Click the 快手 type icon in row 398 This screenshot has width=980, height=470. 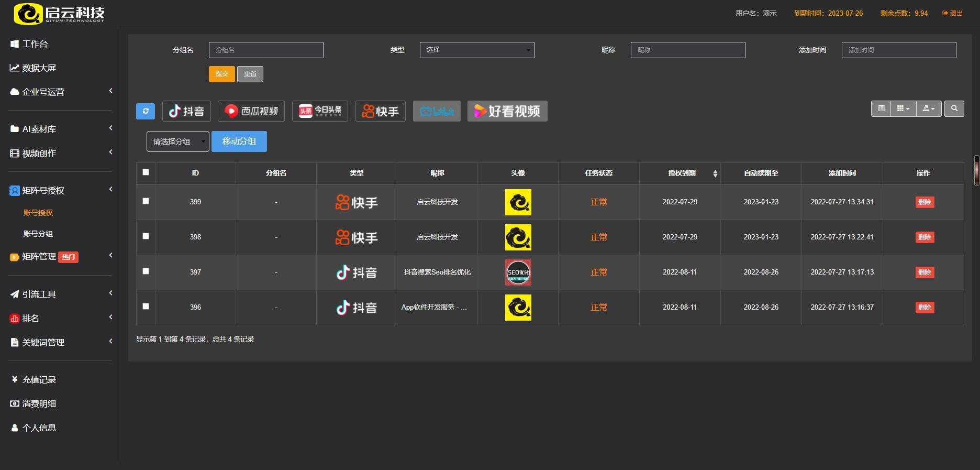(357, 237)
